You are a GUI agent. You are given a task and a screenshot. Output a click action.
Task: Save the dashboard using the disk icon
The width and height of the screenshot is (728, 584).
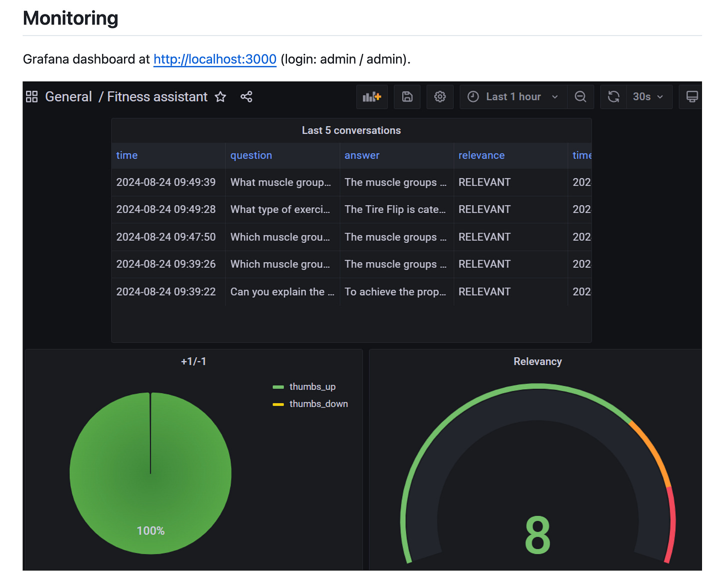coord(407,96)
